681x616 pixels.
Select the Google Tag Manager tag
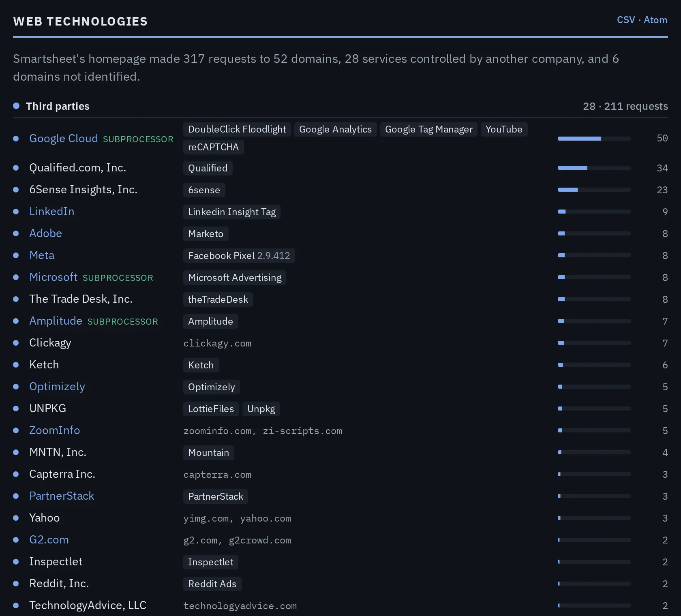429,129
